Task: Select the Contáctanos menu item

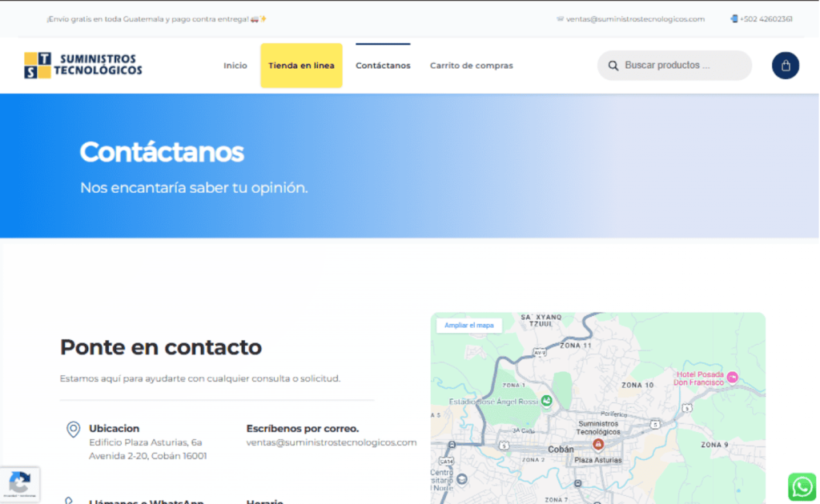Action: [383, 66]
